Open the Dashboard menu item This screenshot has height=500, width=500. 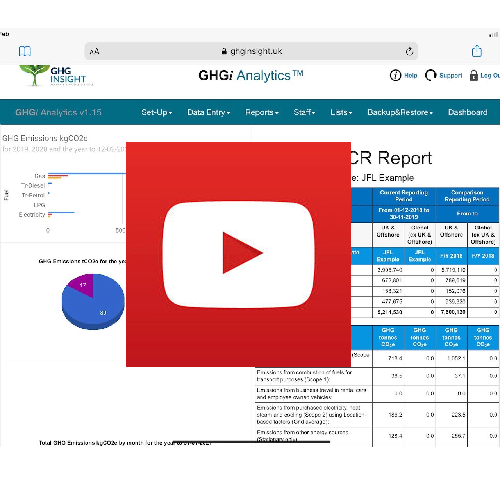coord(468,112)
